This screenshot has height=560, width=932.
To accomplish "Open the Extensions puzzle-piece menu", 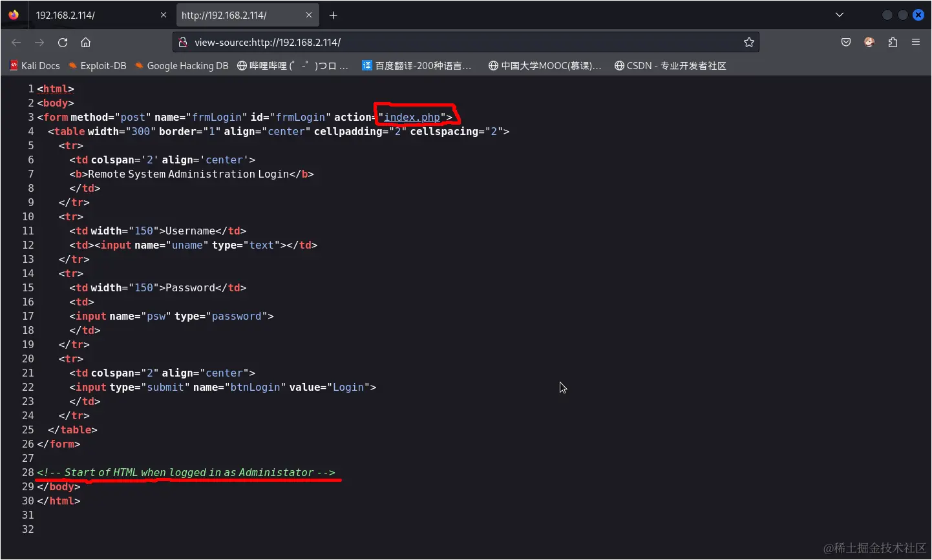I will (x=893, y=42).
